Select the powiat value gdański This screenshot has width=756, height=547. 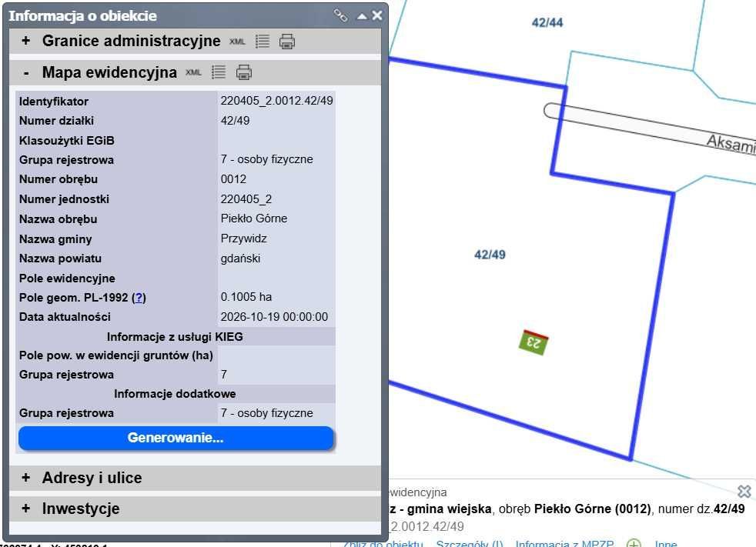240,258
